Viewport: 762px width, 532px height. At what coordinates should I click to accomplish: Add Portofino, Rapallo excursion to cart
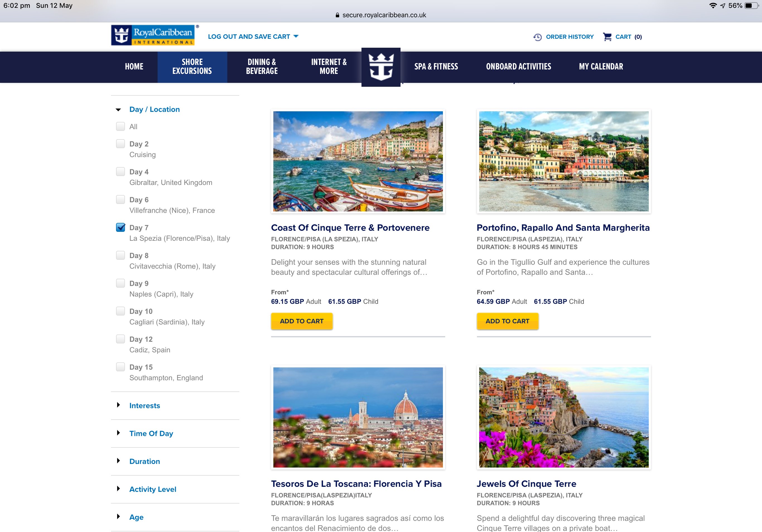507,321
